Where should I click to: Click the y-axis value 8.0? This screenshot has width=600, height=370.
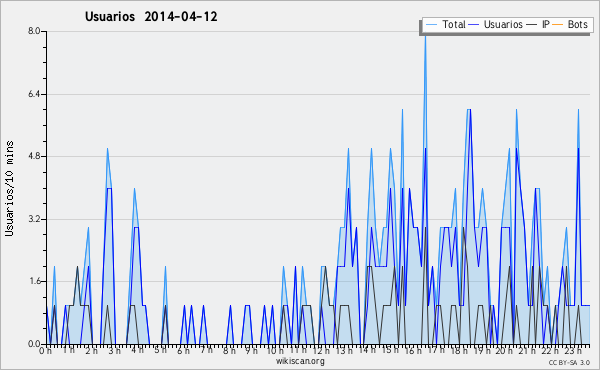point(34,31)
